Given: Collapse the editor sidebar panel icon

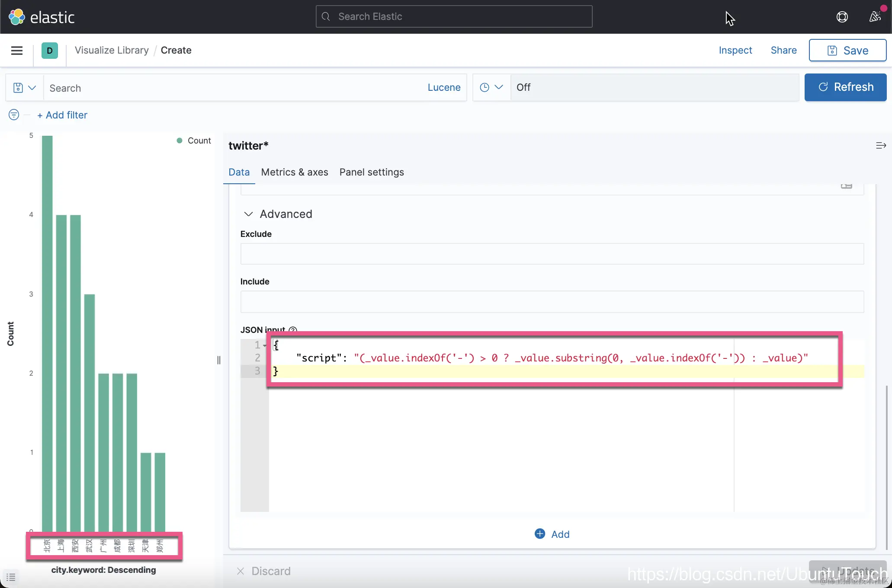Looking at the screenshot, I should click(x=880, y=146).
